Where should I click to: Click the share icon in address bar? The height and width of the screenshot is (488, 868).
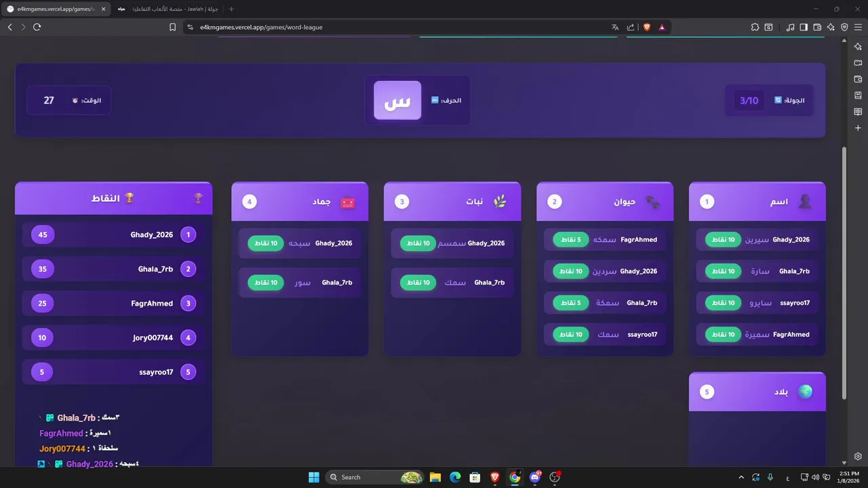coord(631,27)
